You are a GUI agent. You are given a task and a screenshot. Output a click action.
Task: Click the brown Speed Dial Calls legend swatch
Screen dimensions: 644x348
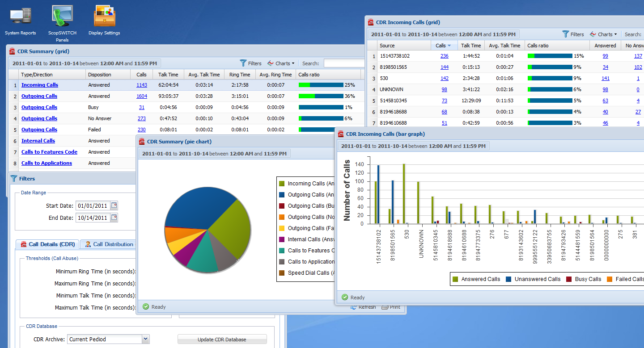tap(282, 273)
